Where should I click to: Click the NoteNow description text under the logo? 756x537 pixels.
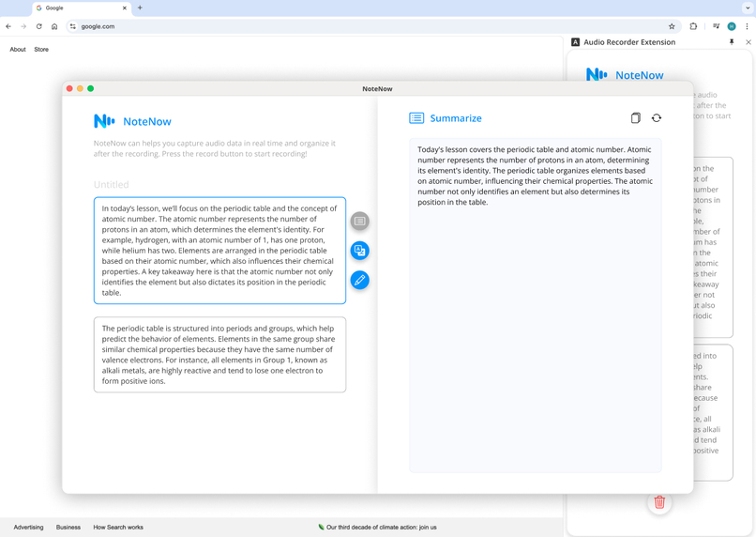215,148
